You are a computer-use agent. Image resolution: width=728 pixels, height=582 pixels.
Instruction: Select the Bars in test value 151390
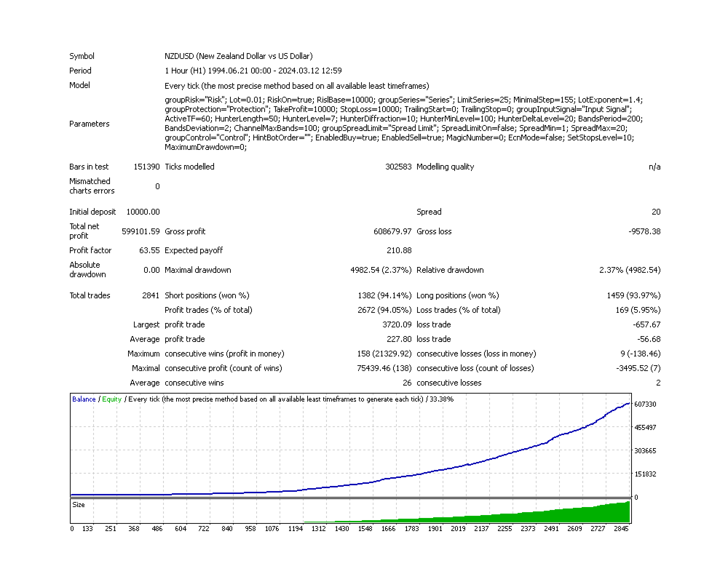coord(147,167)
